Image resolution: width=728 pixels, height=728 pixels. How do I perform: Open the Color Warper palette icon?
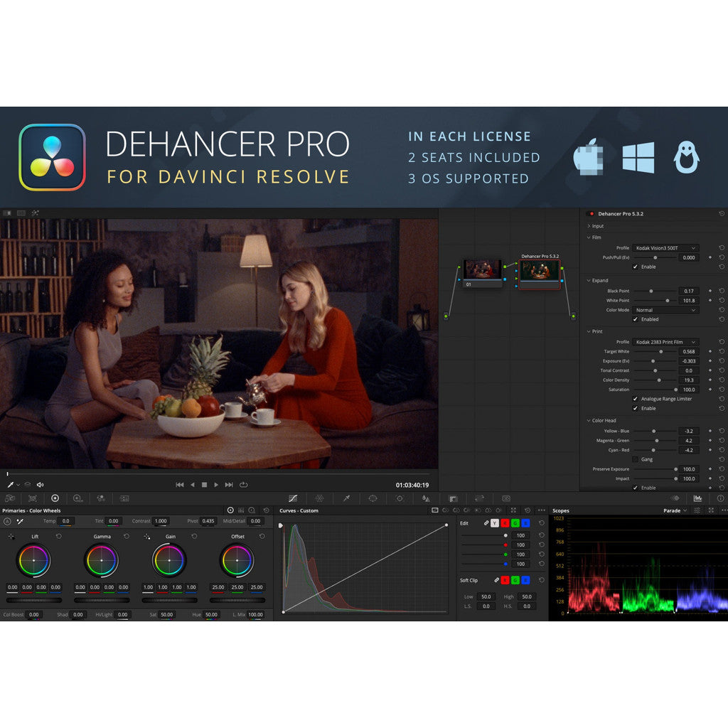pyautogui.click(x=319, y=498)
